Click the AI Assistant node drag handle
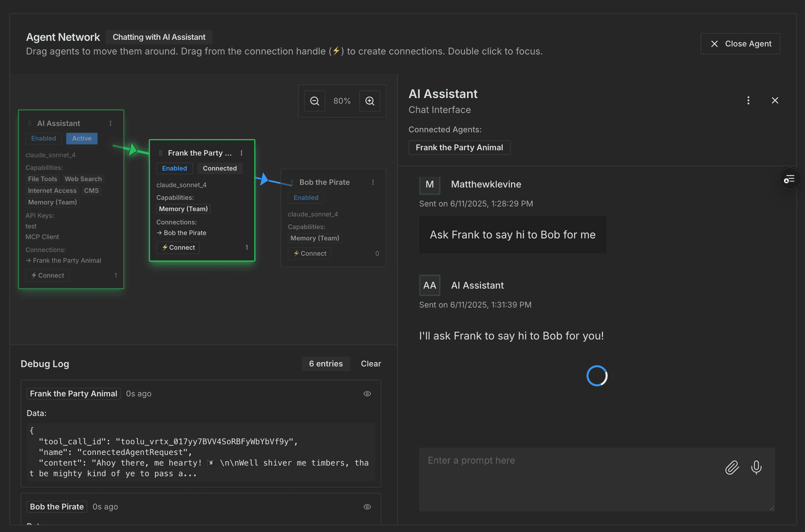 coord(30,123)
